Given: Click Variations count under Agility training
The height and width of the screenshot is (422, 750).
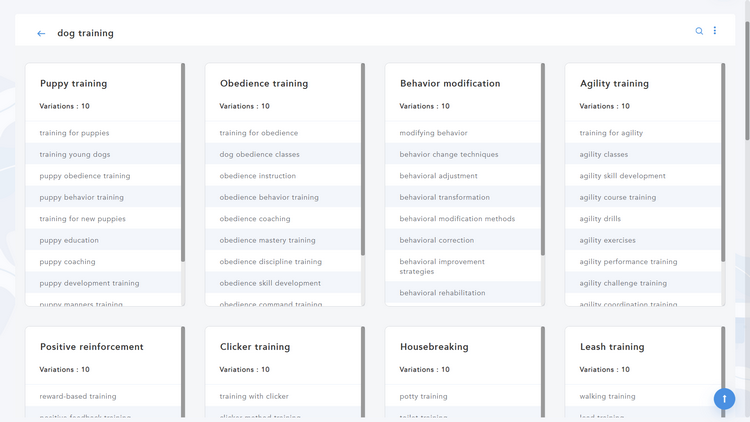Looking at the screenshot, I should pos(605,106).
